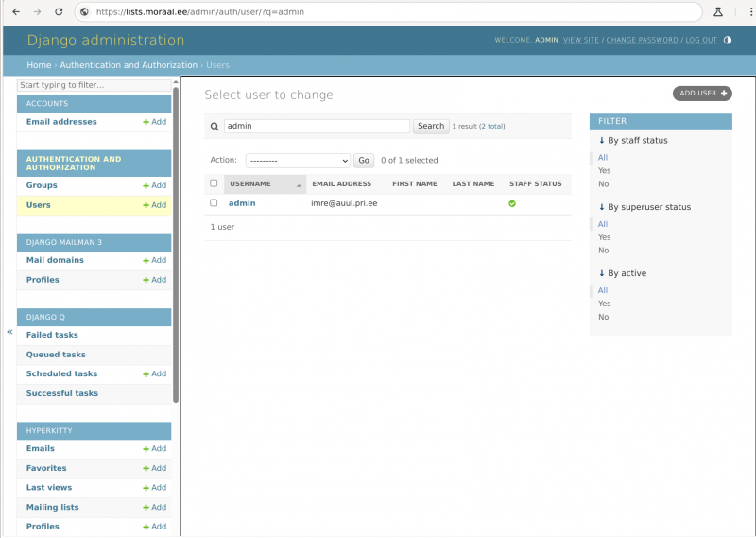Open the admin user link
This screenshot has width=756, height=538.
coord(242,203)
